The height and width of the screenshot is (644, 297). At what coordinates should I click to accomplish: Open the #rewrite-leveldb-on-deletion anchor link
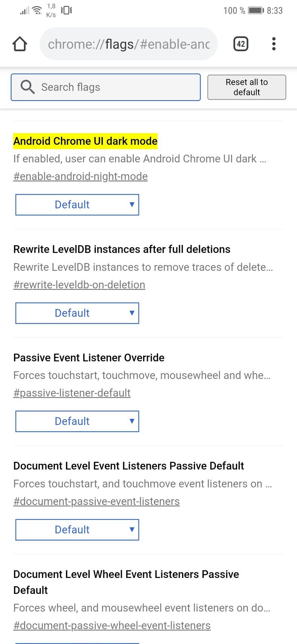79,285
